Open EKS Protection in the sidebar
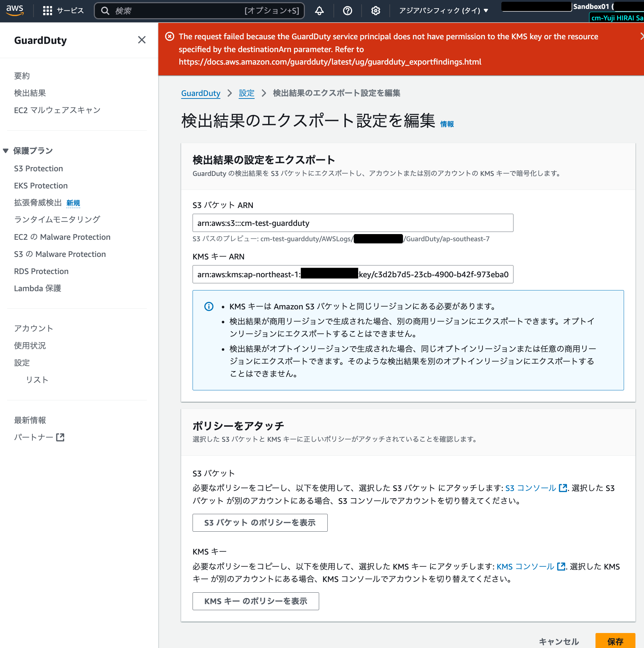 coord(41,186)
